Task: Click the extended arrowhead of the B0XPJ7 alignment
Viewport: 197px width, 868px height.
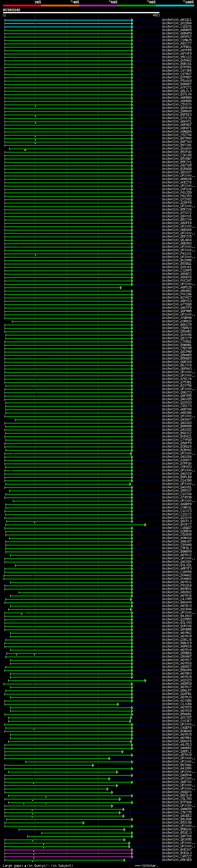Action: [x=146, y=525]
